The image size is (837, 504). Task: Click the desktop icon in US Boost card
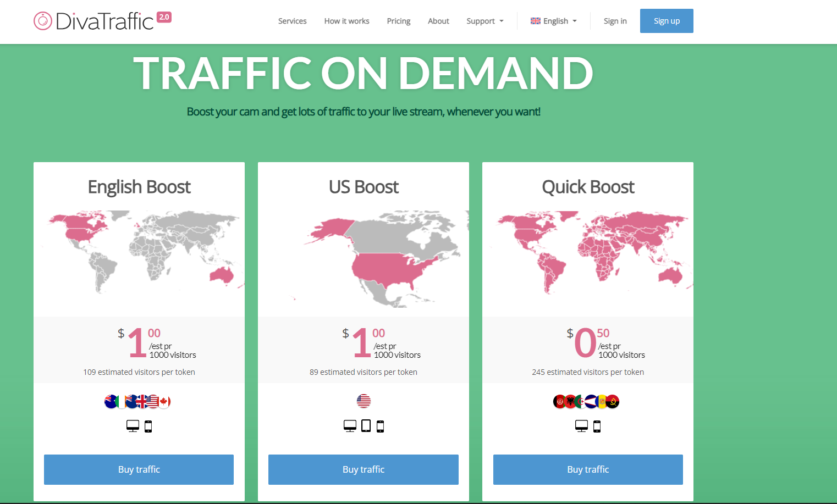pos(350,426)
